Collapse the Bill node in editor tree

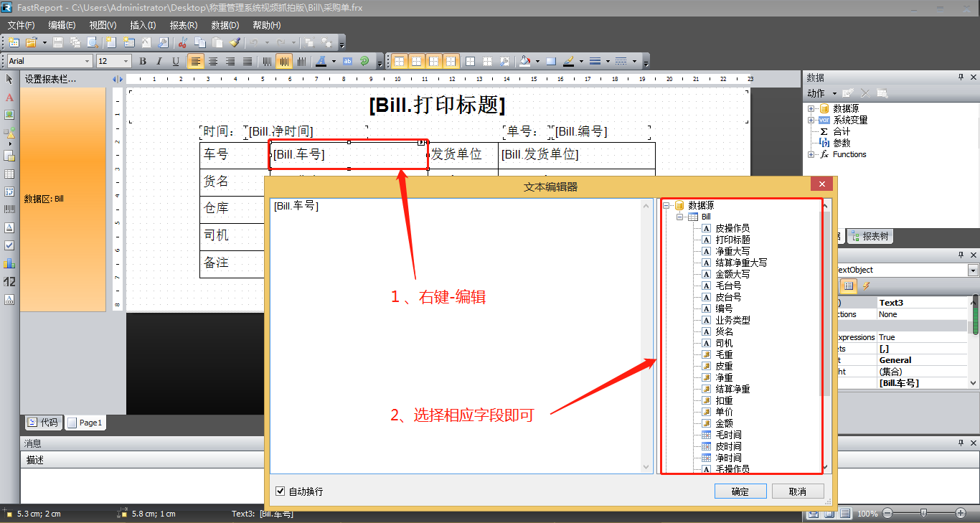[x=680, y=217]
